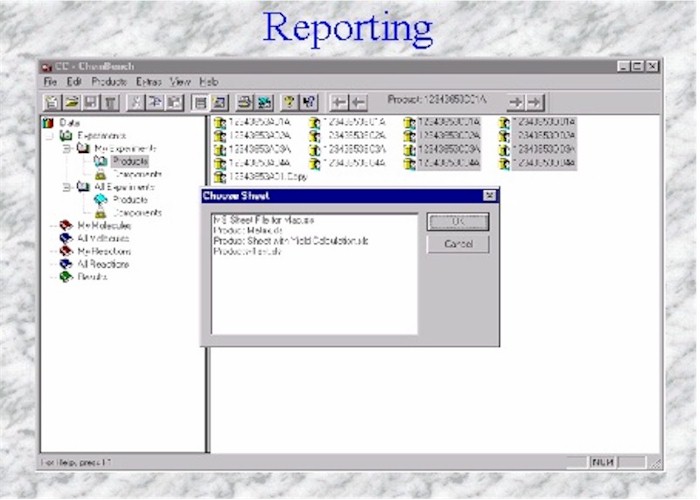Click the open folder toolbar icon
700x500 pixels.
(x=73, y=102)
